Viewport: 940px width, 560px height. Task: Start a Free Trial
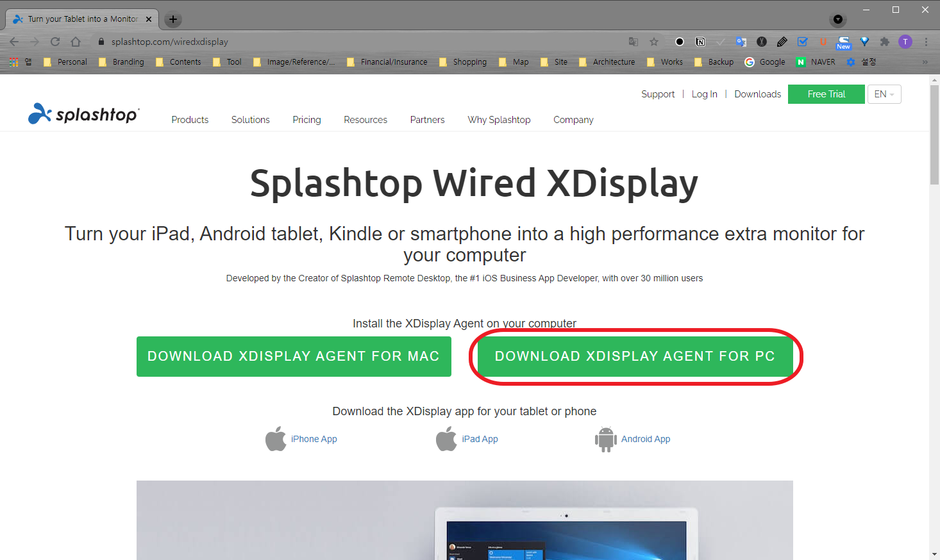point(826,94)
